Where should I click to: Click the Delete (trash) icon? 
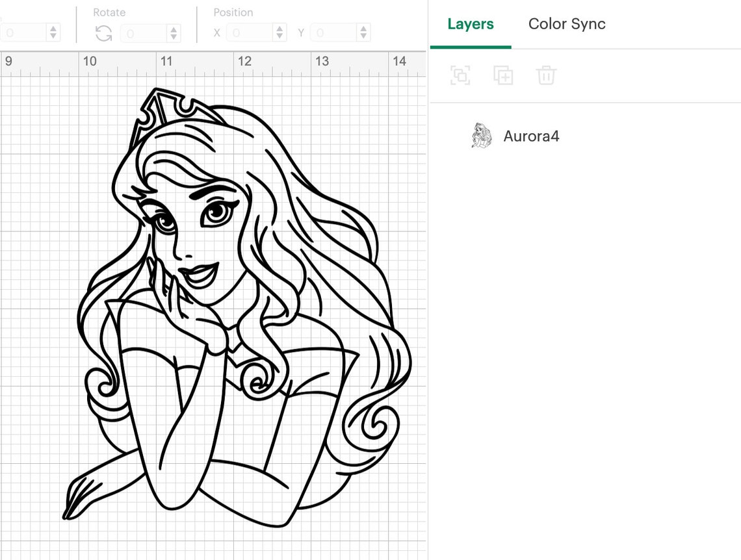click(x=546, y=75)
